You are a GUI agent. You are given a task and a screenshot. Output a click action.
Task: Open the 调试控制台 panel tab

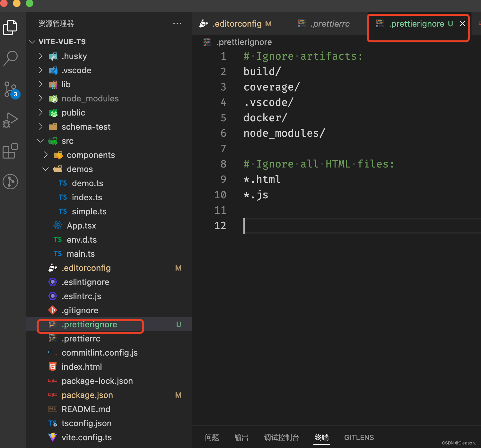(282, 437)
